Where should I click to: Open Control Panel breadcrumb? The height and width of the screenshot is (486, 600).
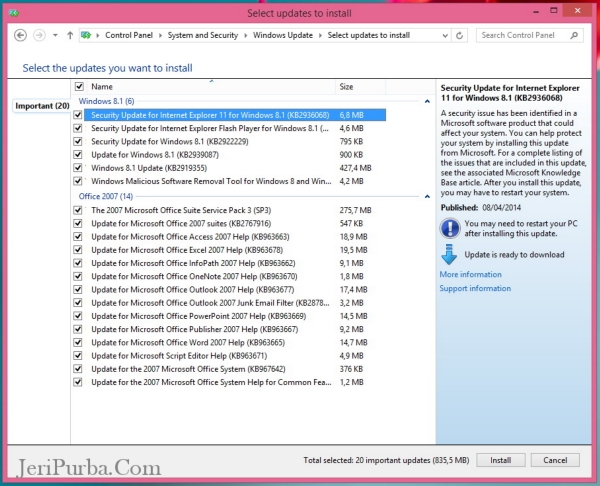[129, 35]
